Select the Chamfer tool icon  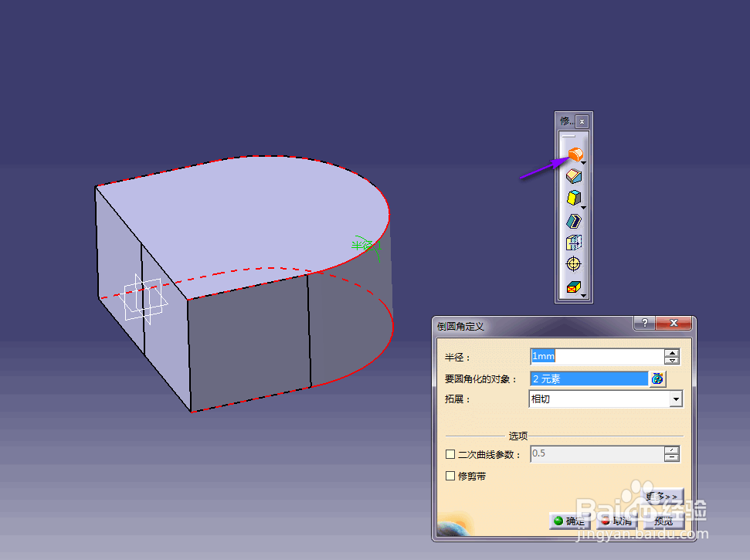pos(574,176)
